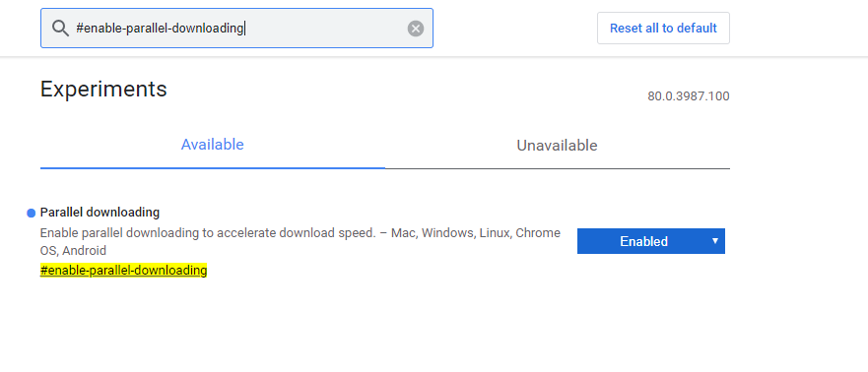Click the magnifying glass search icon
This screenshot has height=372, width=868.
coord(60,29)
